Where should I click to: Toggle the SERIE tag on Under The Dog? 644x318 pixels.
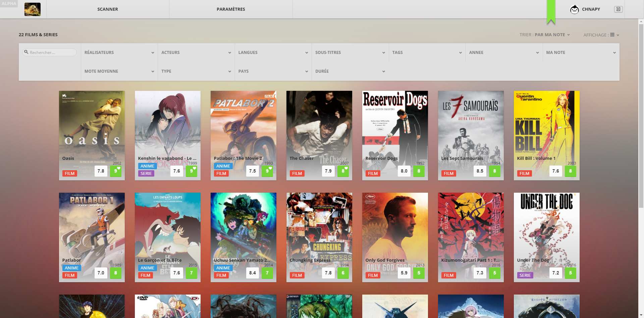(525, 275)
